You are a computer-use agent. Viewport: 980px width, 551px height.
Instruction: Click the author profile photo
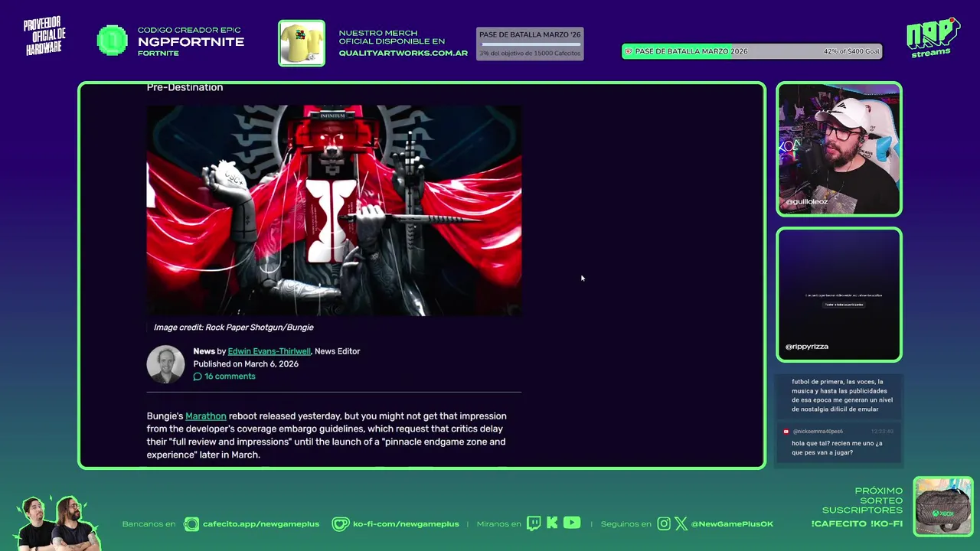click(165, 364)
